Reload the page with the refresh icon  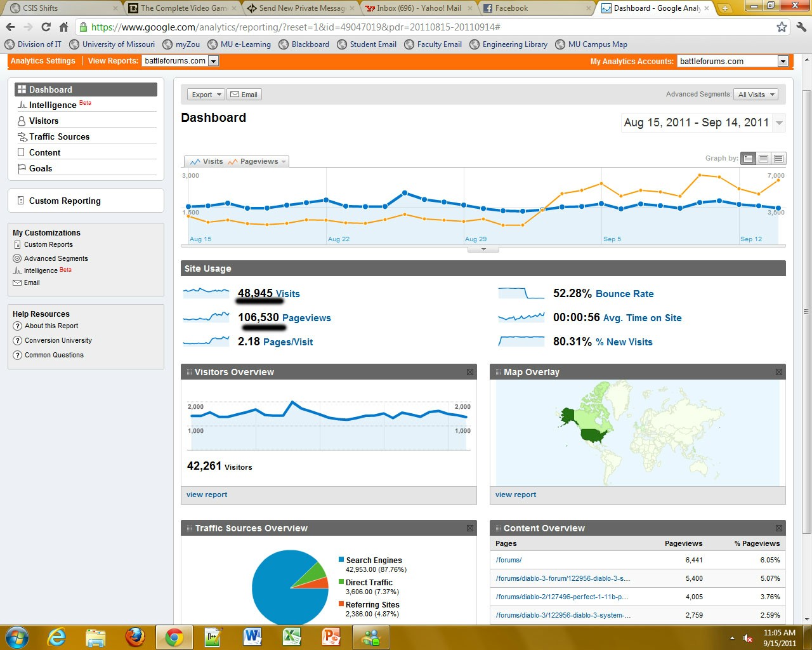coord(46,27)
